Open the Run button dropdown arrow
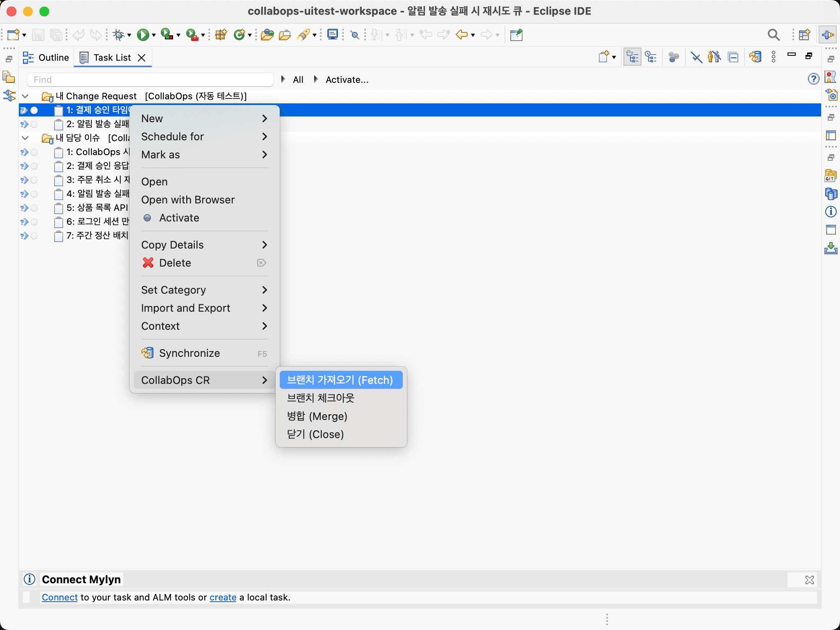 click(x=154, y=35)
